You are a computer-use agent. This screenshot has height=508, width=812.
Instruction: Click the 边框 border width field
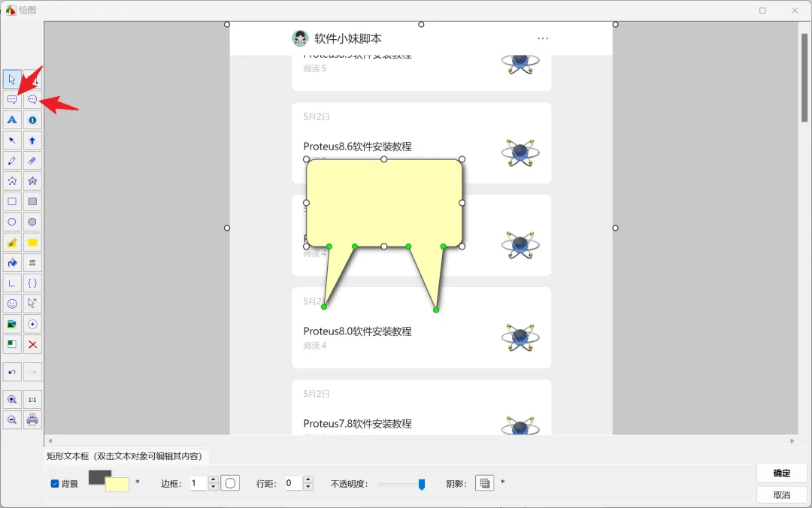(x=198, y=483)
